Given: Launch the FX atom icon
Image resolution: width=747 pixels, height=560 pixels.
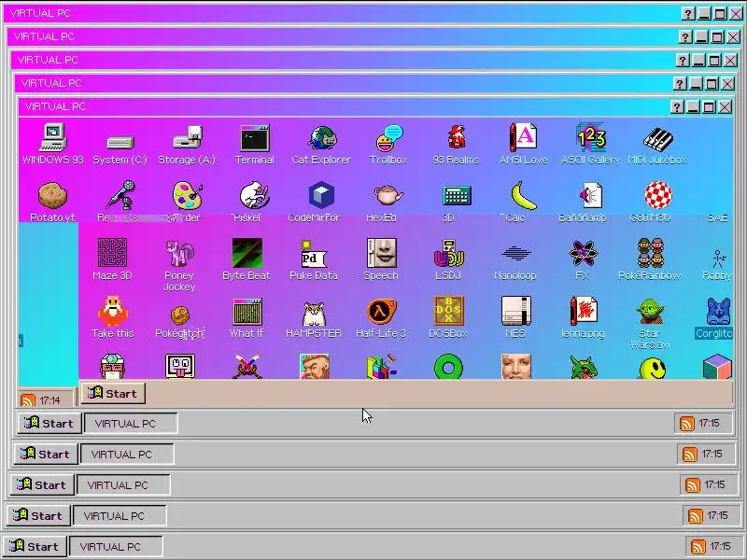Looking at the screenshot, I should tap(583, 253).
